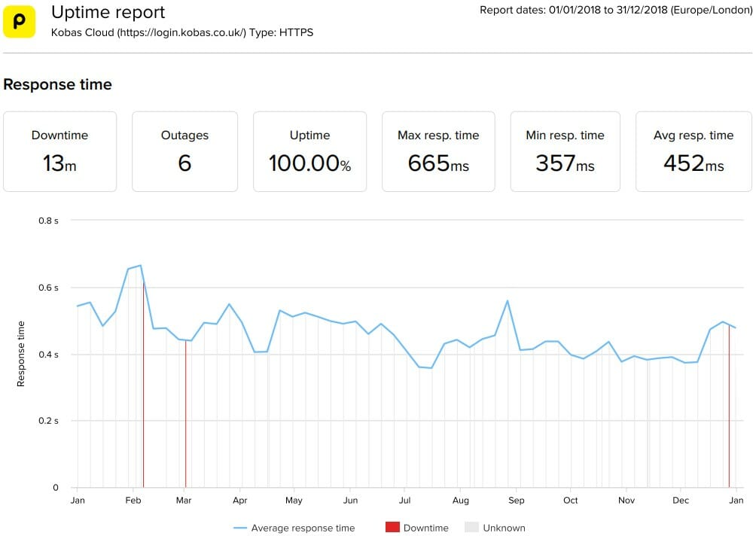The image size is (756, 536).
Task: Toggle the Unknown legend entry
Action: pyautogui.click(x=504, y=528)
